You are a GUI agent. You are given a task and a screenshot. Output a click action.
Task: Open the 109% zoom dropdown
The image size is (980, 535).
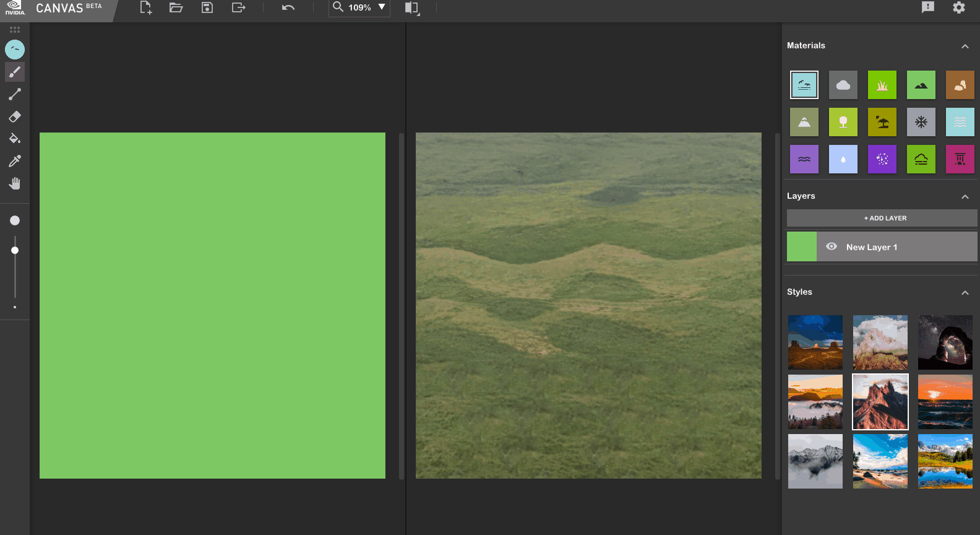(382, 7)
